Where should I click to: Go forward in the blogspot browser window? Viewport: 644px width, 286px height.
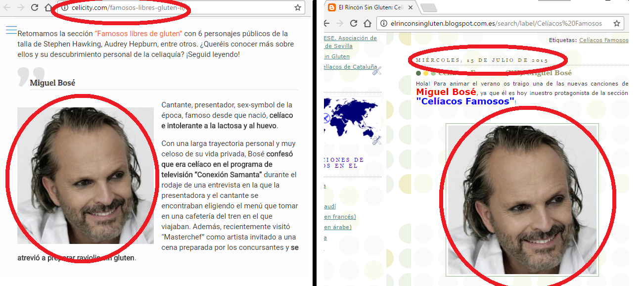pos(340,23)
